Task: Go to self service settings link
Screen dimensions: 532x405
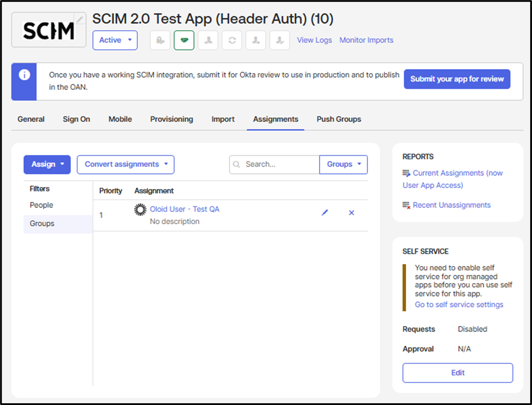Action: 459,305
